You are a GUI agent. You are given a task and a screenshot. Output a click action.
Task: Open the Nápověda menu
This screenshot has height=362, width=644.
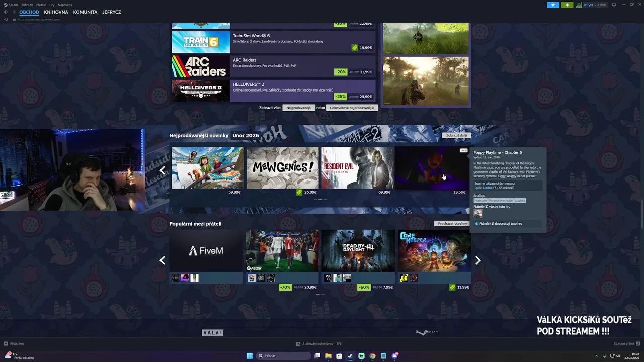pyautogui.click(x=65, y=5)
